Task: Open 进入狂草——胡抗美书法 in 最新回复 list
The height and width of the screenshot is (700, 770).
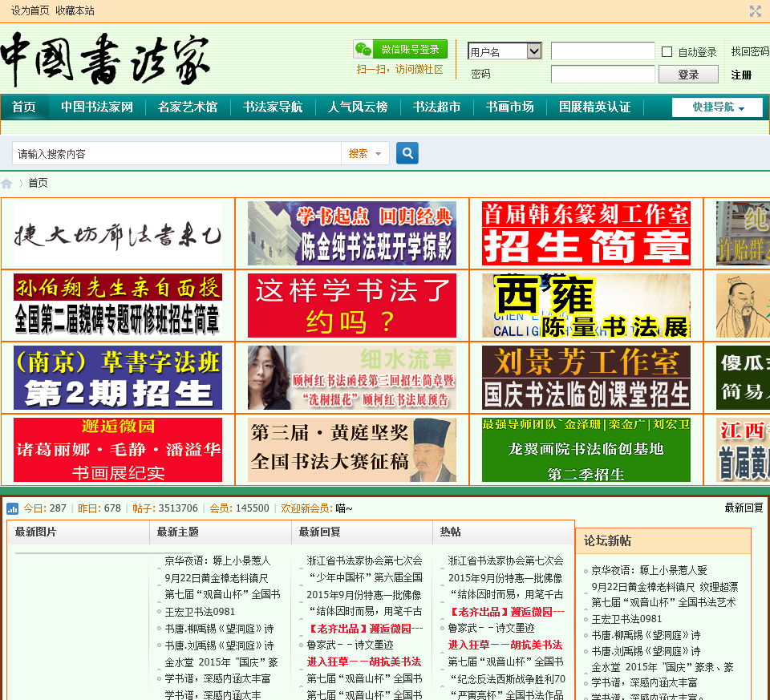Action: [364, 662]
